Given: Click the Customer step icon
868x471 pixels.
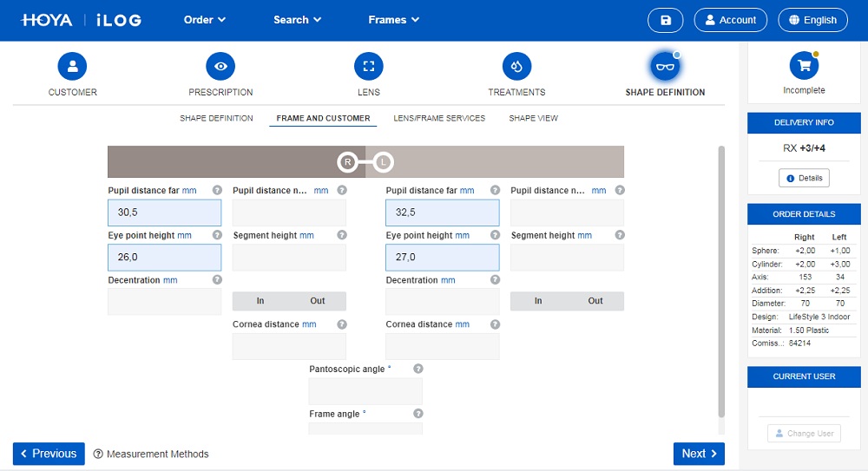Looking at the screenshot, I should click(72, 66).
